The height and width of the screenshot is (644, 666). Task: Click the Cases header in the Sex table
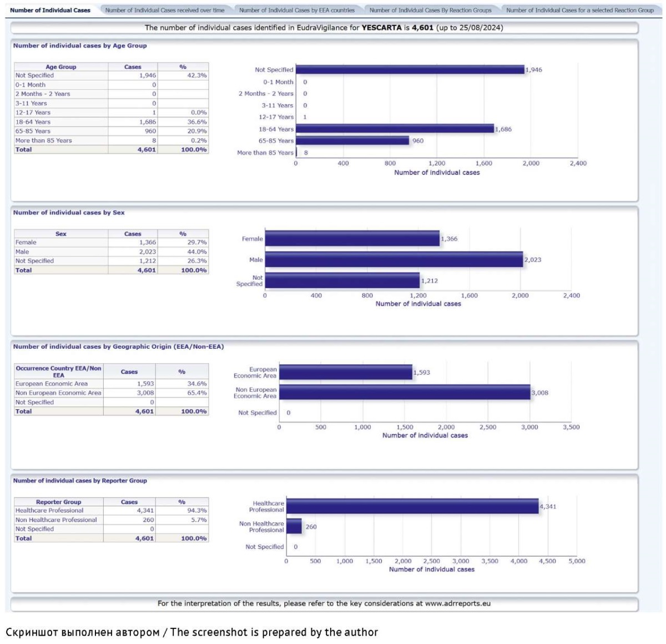tap(133, 234)
